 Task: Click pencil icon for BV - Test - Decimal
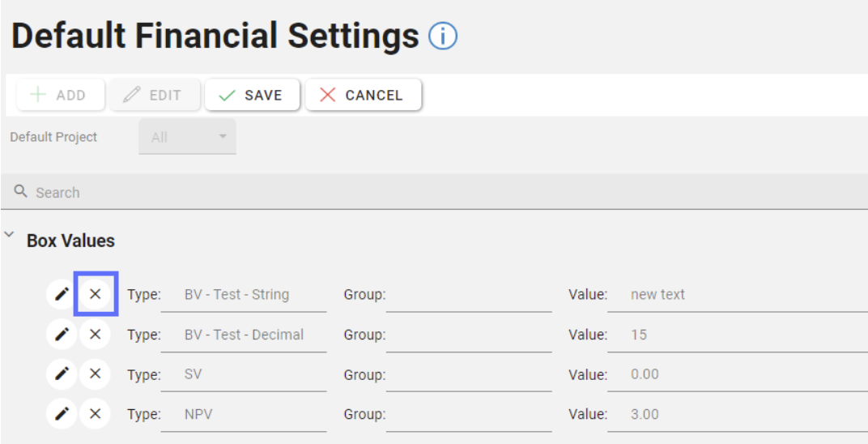tap(61, 334)
